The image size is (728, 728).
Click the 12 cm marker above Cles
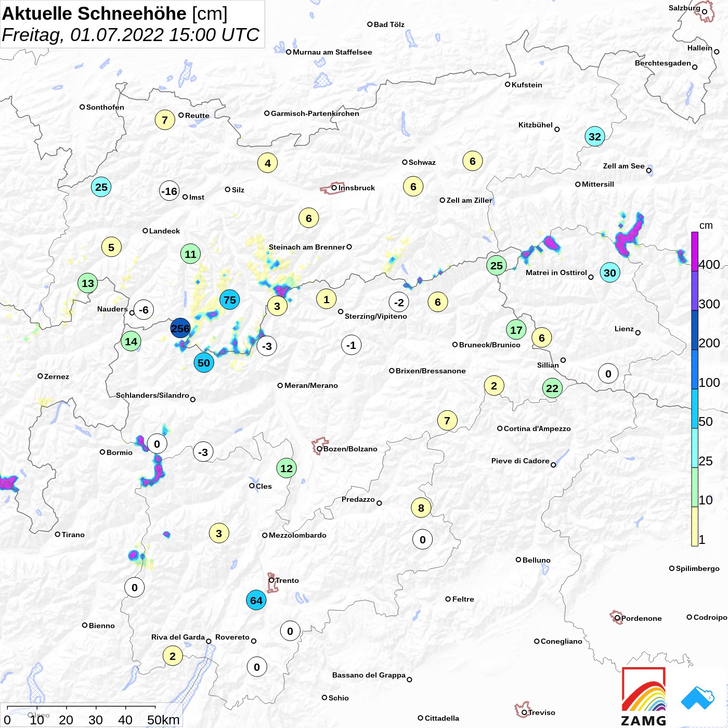(287, 469)
